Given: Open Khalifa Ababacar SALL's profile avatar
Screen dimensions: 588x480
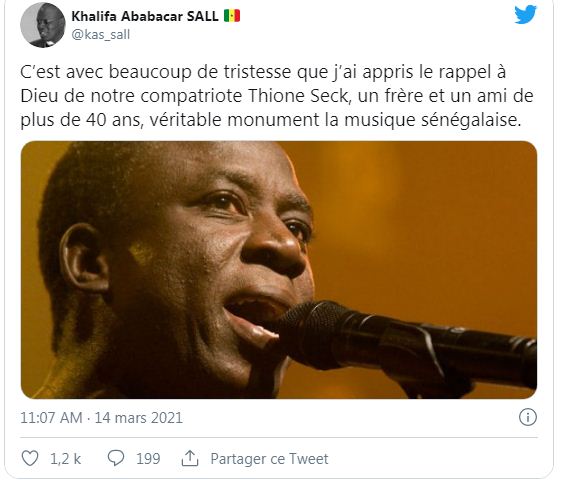Looking at the screenshot, I should [42, 25].
